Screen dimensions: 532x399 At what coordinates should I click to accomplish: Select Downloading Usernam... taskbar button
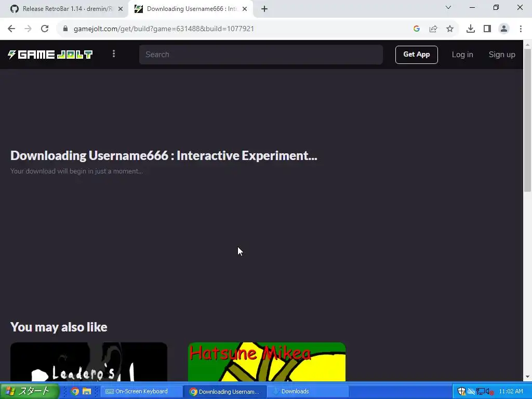pos(225,391)
